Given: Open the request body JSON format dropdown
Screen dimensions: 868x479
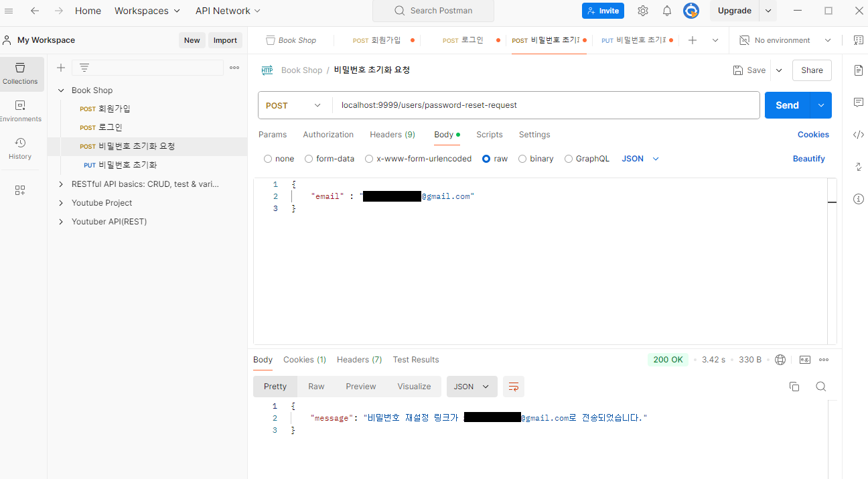Looking at the screenshot, I should 640,159.
